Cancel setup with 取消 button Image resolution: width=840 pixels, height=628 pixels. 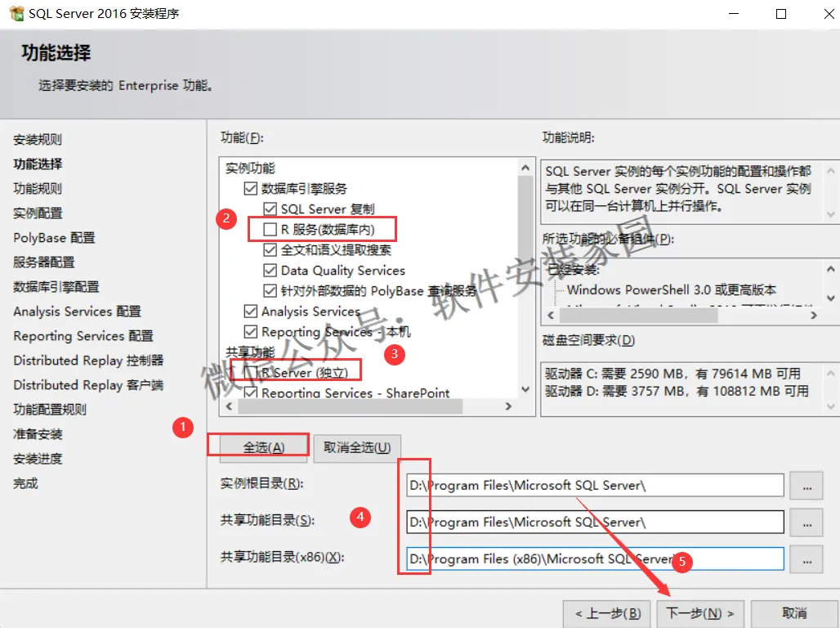pyautogui.click(x=794, y=613)
